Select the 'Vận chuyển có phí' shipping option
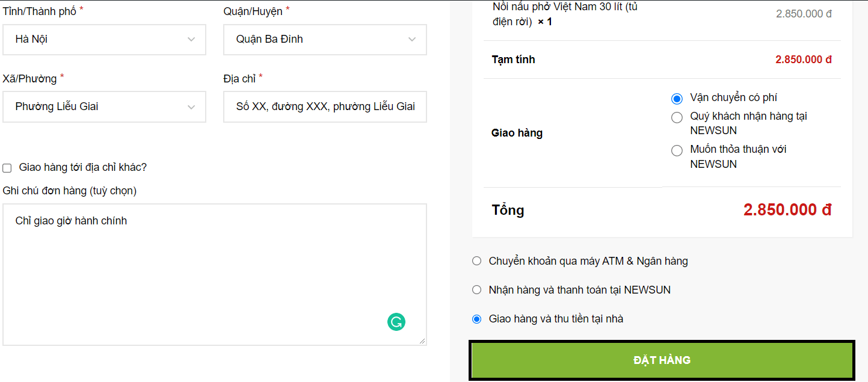 point(677,99)
